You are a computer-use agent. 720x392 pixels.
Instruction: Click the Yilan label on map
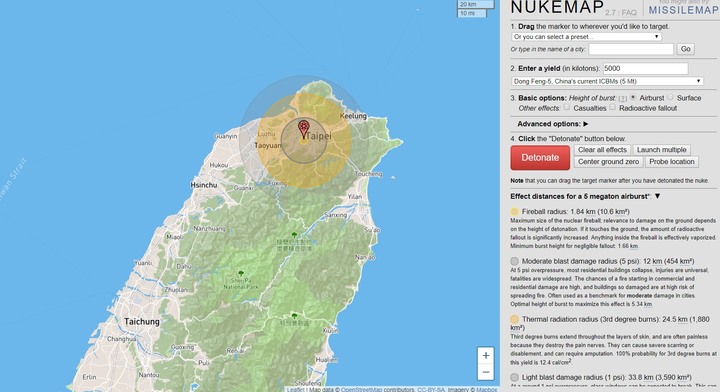[354, 196]
